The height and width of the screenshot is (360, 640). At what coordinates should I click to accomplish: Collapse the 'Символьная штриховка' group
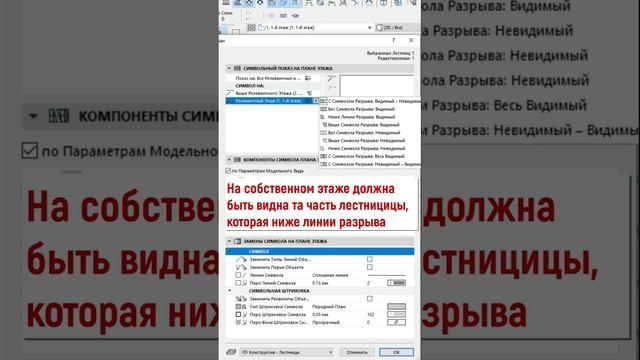click(x=229, y=291)
